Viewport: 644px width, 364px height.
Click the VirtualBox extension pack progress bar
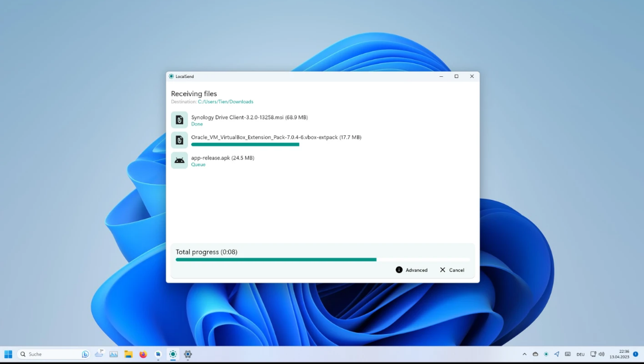[245, 144]
